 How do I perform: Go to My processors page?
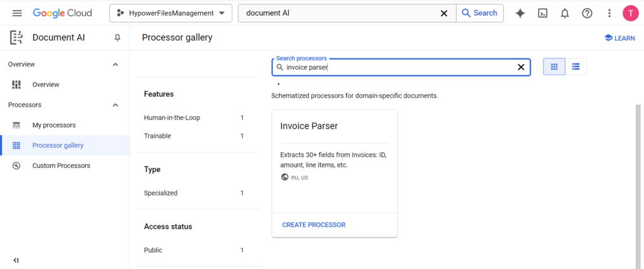[x=53, y=125]
